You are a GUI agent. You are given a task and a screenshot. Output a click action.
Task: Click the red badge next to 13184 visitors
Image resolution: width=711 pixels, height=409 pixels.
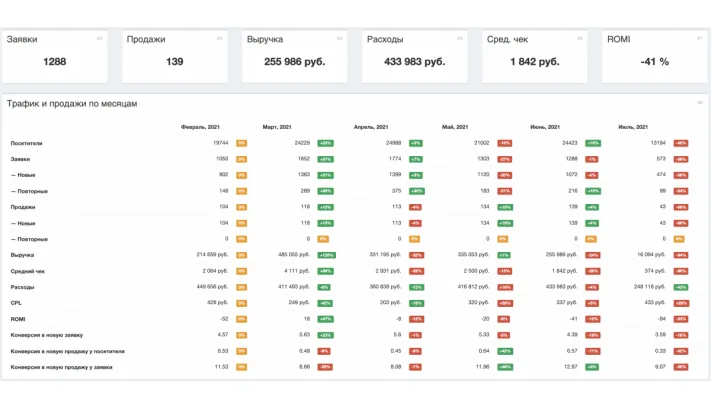[x=681, y=143]
